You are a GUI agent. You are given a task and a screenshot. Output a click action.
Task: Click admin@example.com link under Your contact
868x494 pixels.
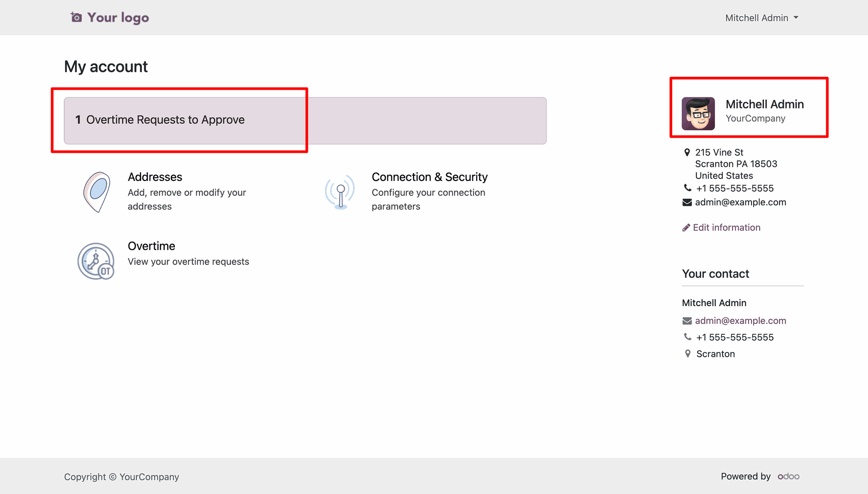pyautogui.click(x=740, y=321)
